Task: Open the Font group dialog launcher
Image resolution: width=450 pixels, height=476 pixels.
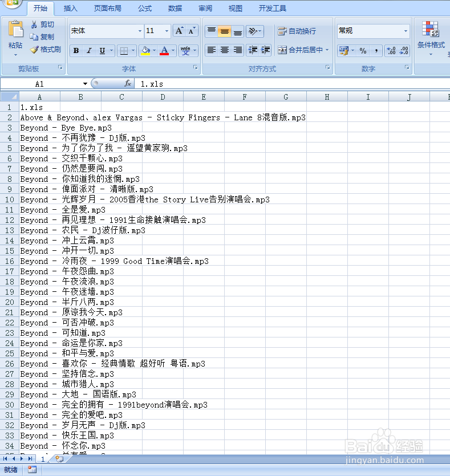Action: 195,68
